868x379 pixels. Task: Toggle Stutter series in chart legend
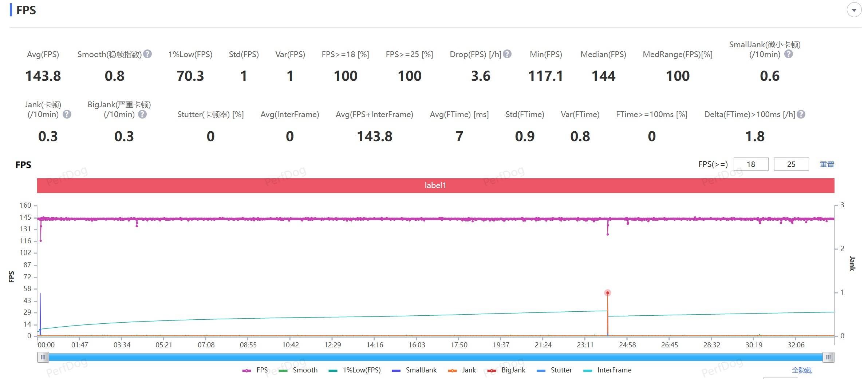555,370
